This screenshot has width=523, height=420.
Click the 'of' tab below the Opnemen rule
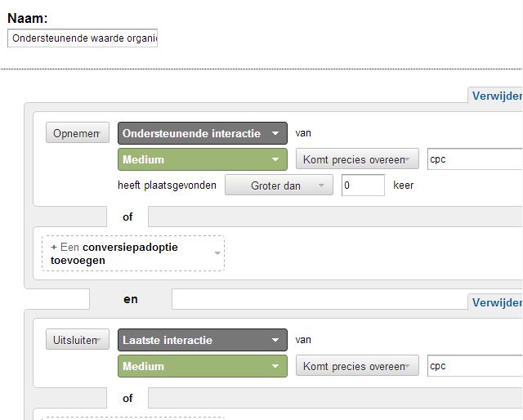(x=127, y=217)
